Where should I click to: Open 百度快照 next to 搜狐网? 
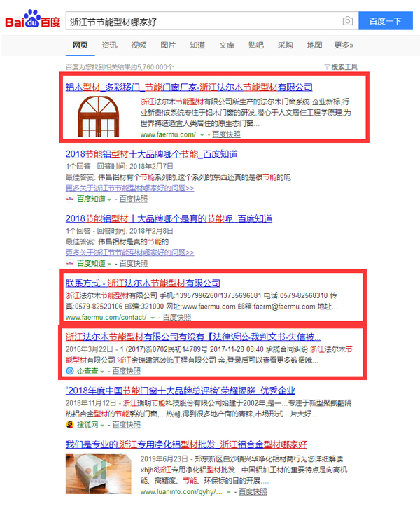[127, 425]
